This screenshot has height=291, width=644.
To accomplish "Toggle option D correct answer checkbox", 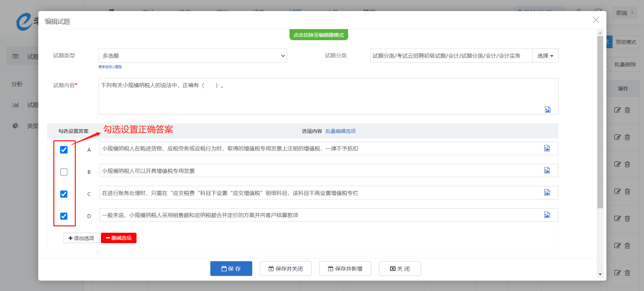I will point(64,216).
